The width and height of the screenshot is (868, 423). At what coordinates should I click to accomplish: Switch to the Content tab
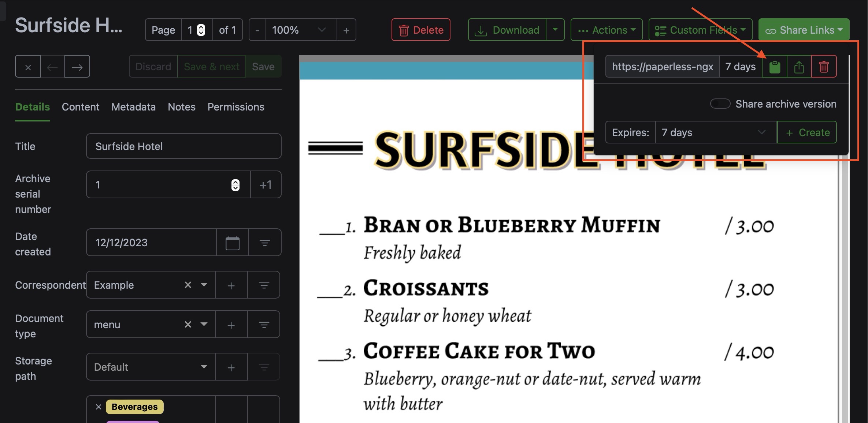point(80,106)
